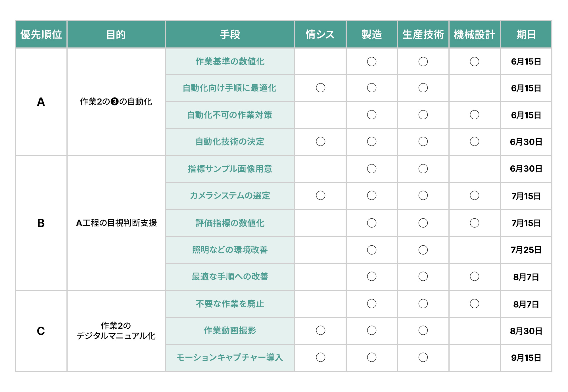Click the 9月15日 due date cell
Viewport: 568px width, 392px height.
tap(526, 358)
